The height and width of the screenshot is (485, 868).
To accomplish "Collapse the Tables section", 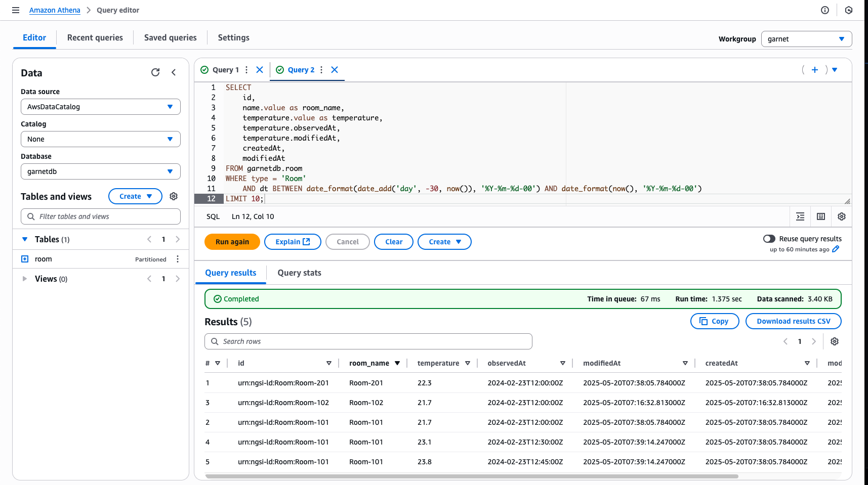I will [x=25, y=239].
